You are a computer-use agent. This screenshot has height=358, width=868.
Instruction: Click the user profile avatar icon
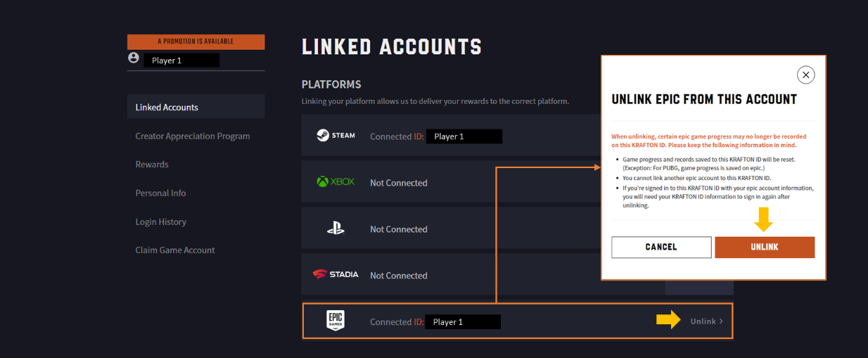[x=134, y=58]
